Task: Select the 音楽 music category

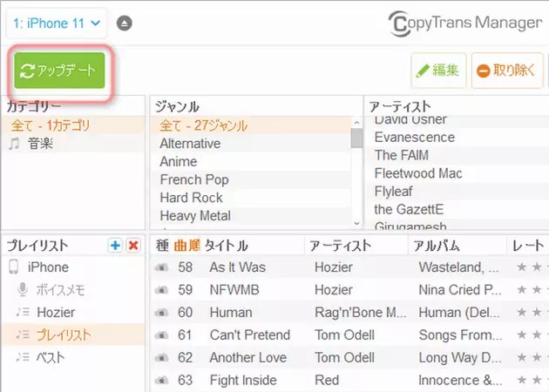Action: (73, 144)
